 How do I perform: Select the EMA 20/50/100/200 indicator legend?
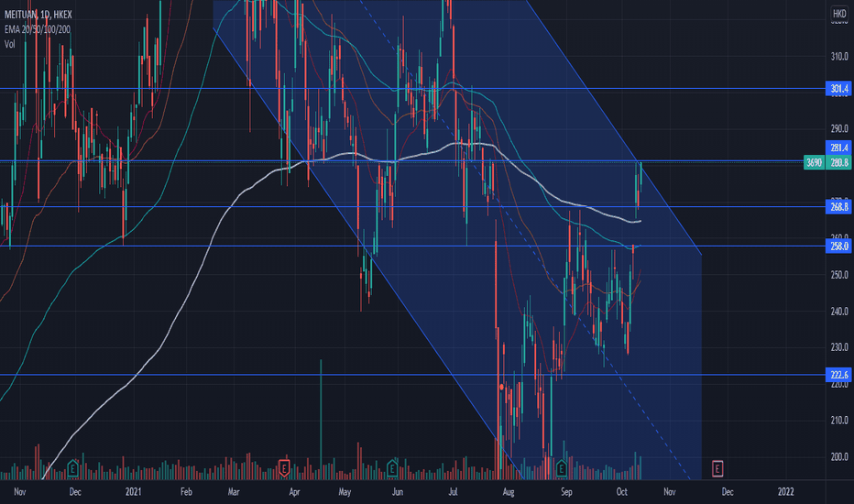(37, 29)
